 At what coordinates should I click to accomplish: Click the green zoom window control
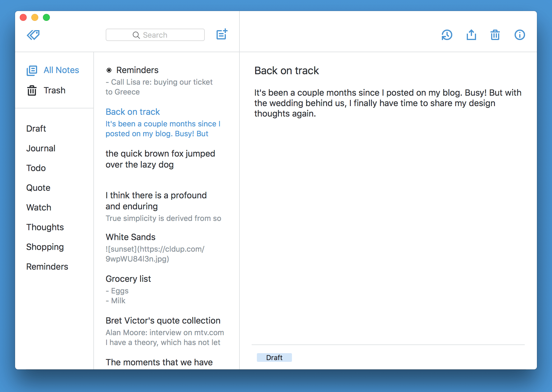(x=46, y=17)
